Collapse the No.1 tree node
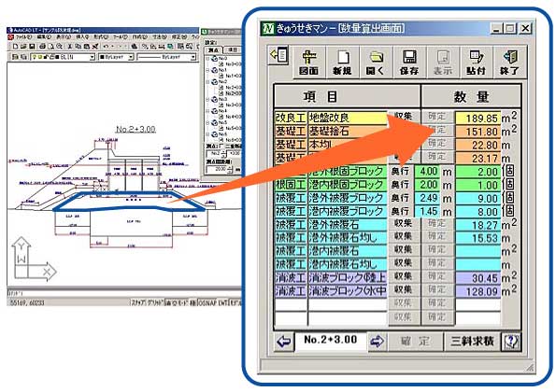This screenshot has width=556, height=392. point(208,71)
